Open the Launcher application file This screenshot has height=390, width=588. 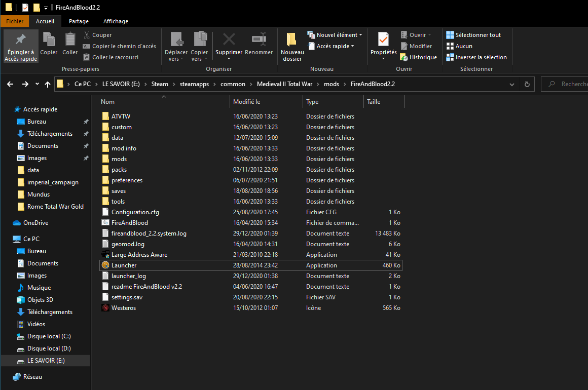[x=124, y=265]
